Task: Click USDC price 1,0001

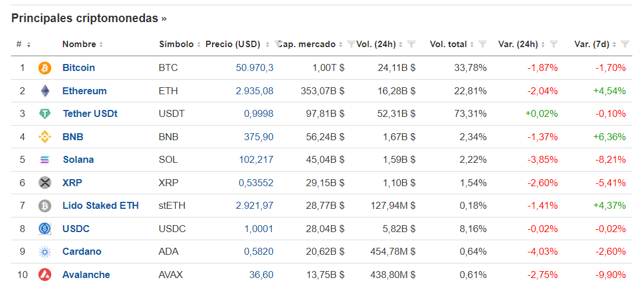Action: pos(259,229)
